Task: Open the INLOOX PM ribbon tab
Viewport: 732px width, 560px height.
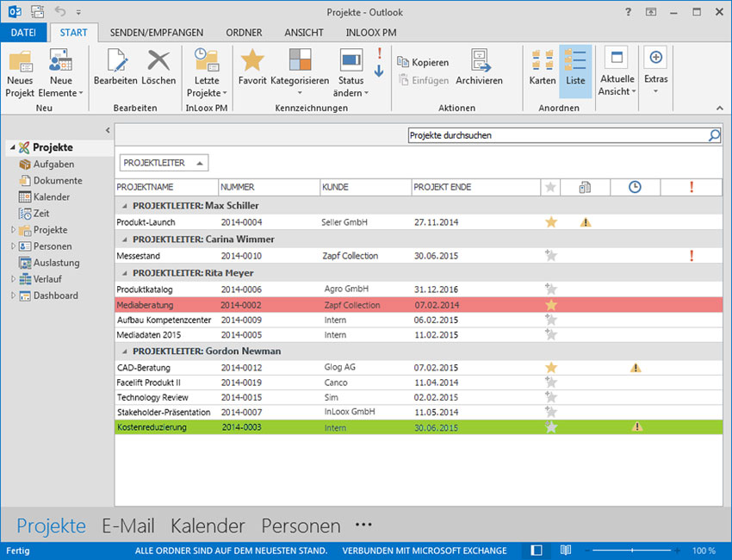Action: coord(370,33)
